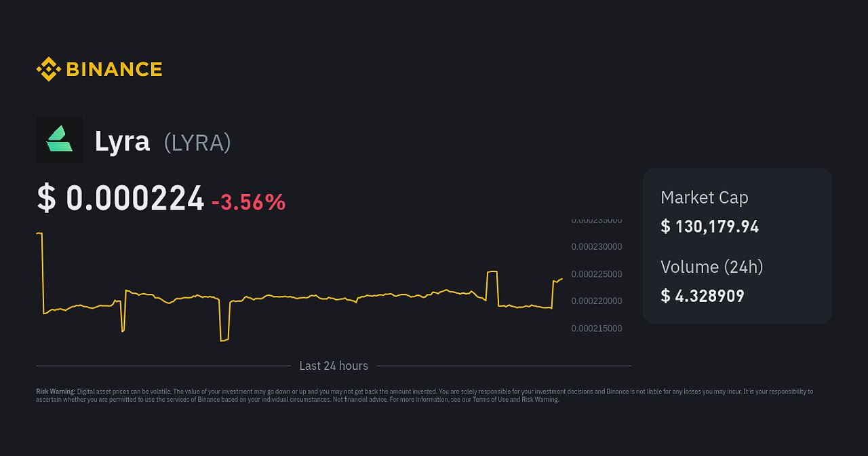This screenshot has height=456, width=868.
Task: Select the $ 130,179.94 market cap value
Action: coord(709,227)
